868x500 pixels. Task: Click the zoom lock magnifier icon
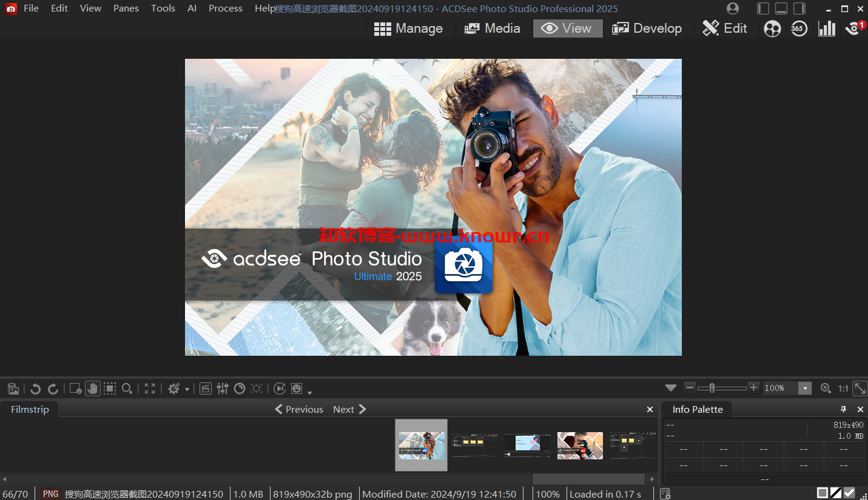pos(826,388)
